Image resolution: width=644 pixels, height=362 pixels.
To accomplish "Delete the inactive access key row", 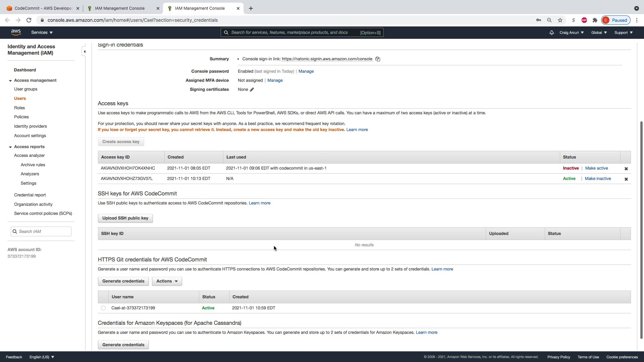I will [x=626, y=169].
